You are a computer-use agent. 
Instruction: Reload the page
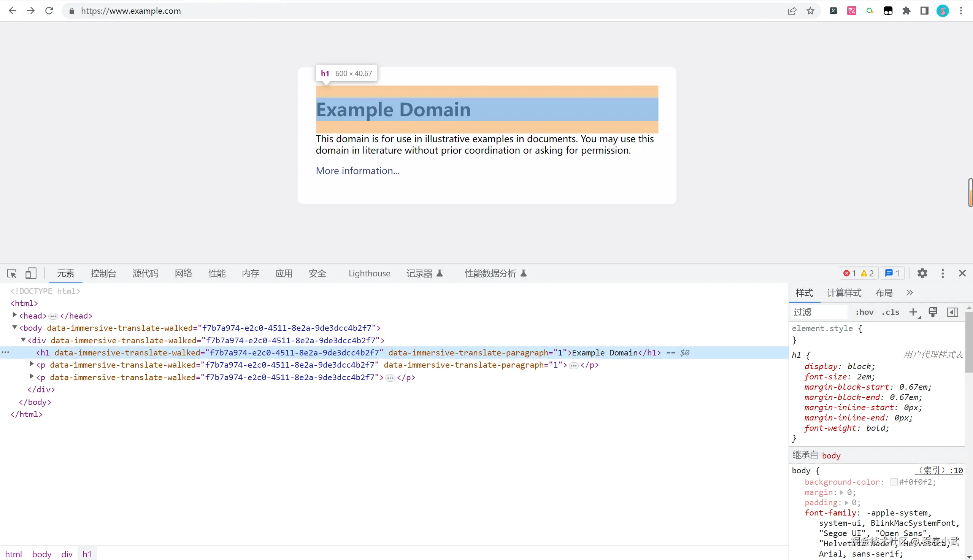click(49, 11)
